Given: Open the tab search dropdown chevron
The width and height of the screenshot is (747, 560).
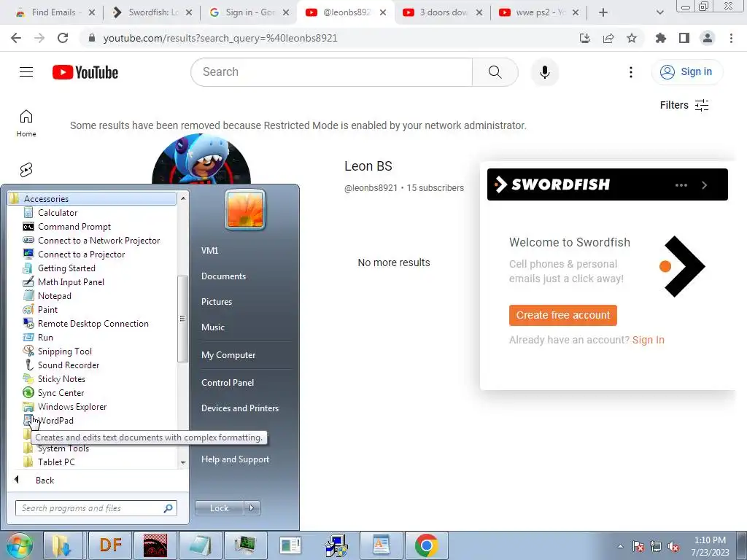Looking at the screenshot, I should click(659, 12).
